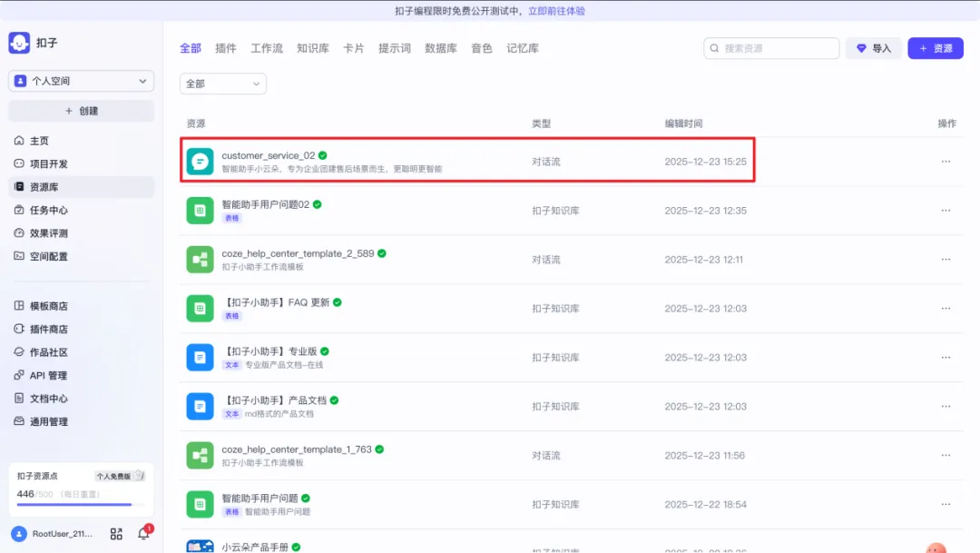
Task: Open the 小云朵产品手册 resource name
Action: pos(255,547)
